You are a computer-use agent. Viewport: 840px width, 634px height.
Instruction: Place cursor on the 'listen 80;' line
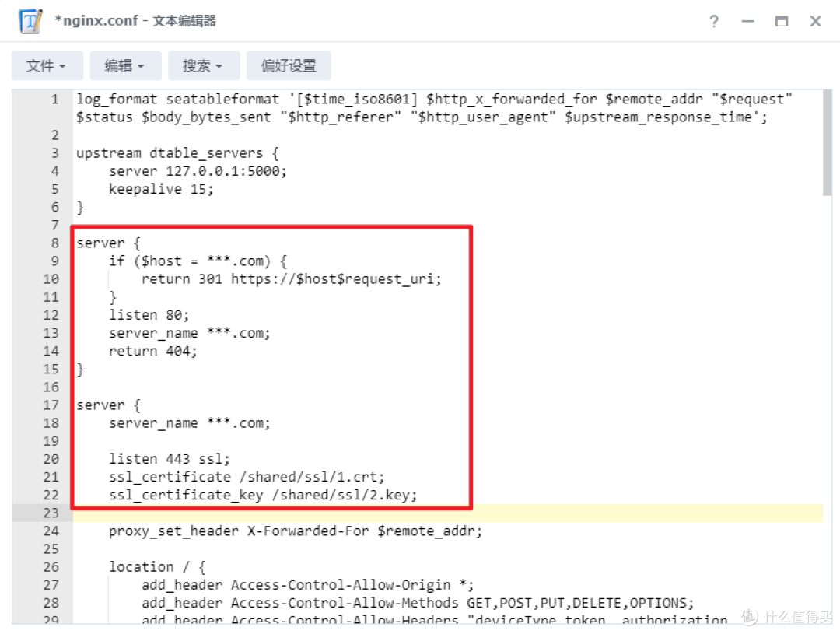tap(149, 314)
